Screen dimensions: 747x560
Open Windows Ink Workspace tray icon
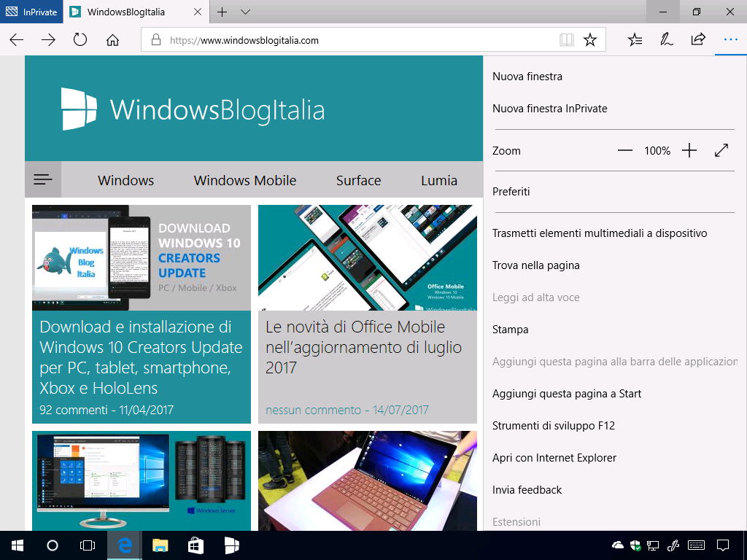click(x=672, y=545)
